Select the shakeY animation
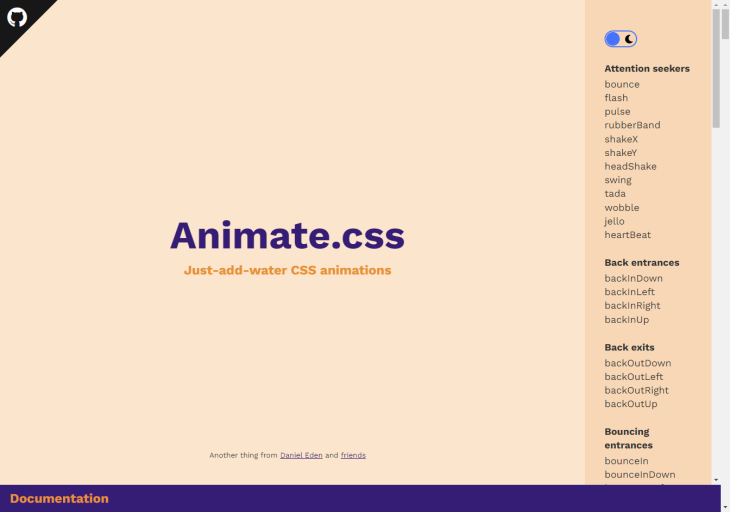The width and height of the screenshot is (730, 512). click(x=621, y=153)
